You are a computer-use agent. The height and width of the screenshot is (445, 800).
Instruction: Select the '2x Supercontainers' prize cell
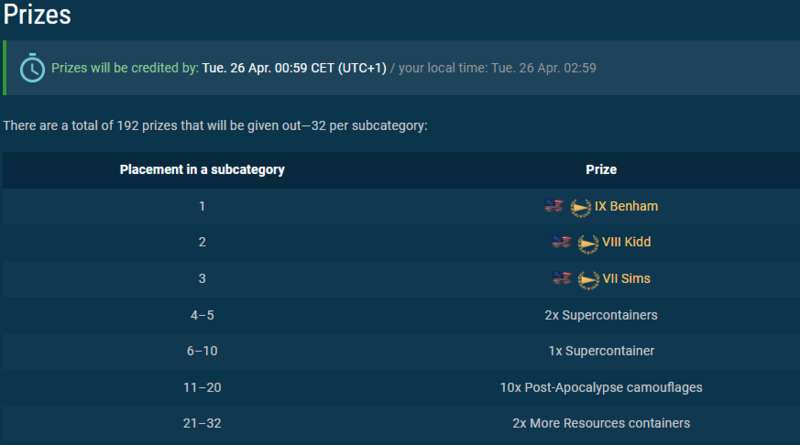[x=601, y=315]
